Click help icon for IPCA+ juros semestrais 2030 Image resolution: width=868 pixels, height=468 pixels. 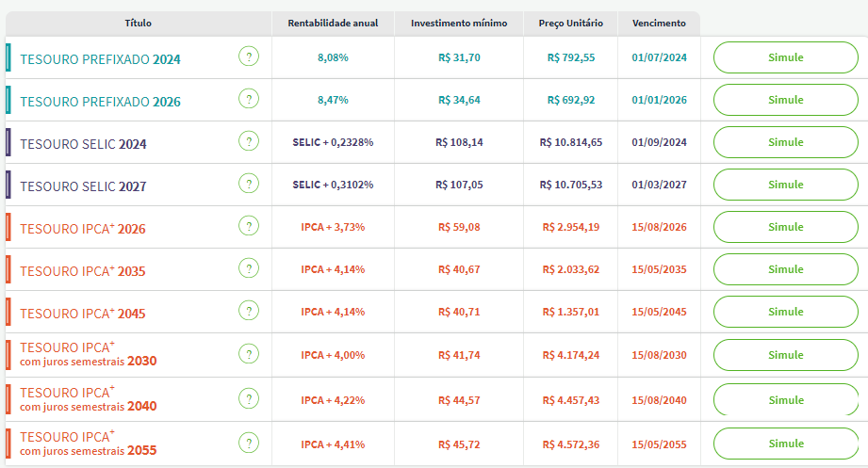pos(248,354)
